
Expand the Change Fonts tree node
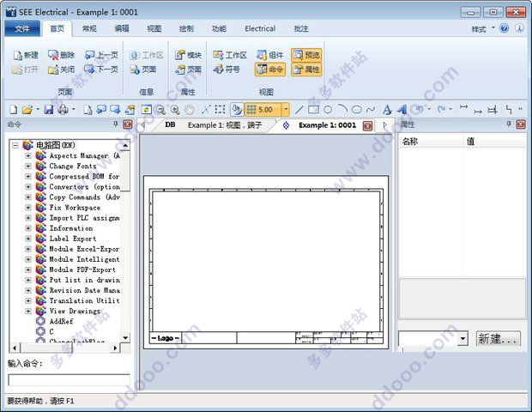tap(28, 167)
